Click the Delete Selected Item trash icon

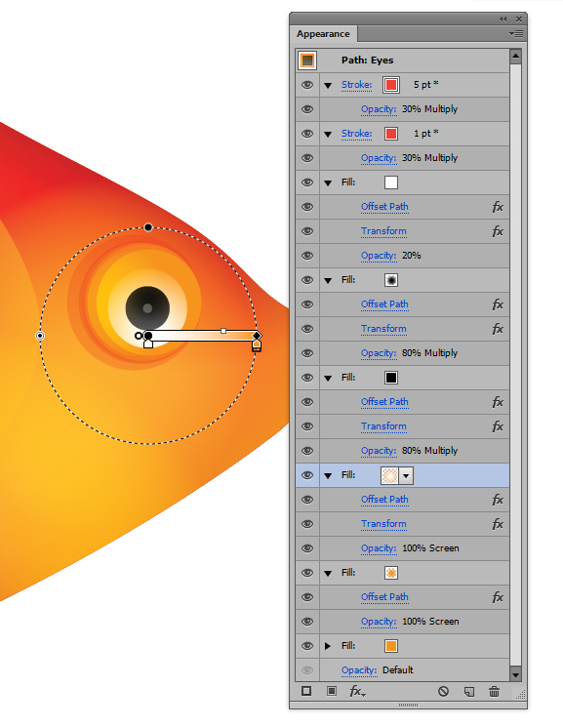click(495, 691)
